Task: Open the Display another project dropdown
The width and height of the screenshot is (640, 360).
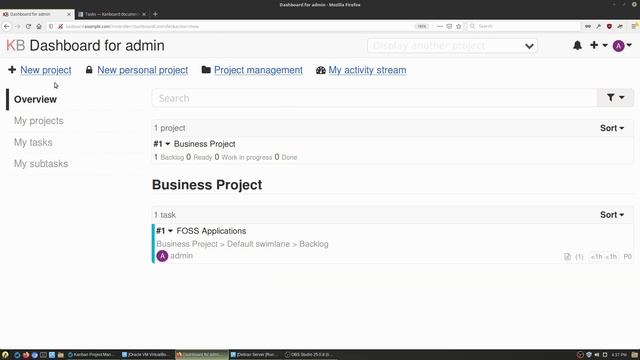Action: coord(452,46)
